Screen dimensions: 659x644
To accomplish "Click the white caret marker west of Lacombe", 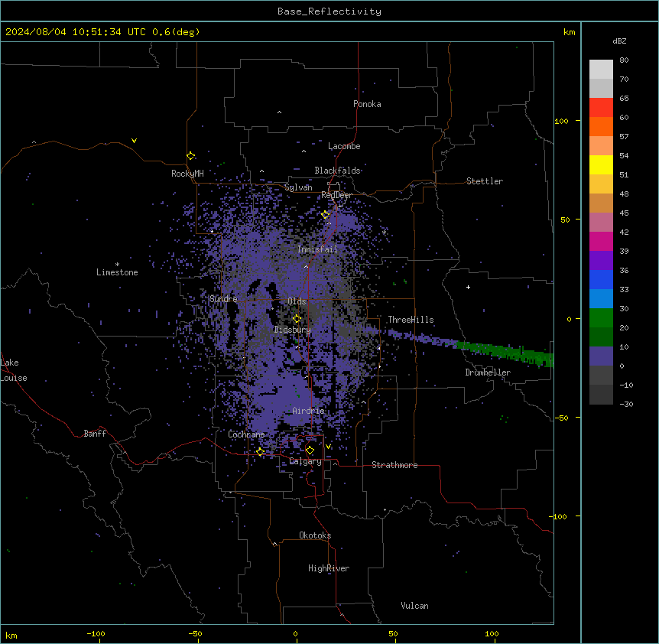I will pyautogui.click(x=304, y=151).
